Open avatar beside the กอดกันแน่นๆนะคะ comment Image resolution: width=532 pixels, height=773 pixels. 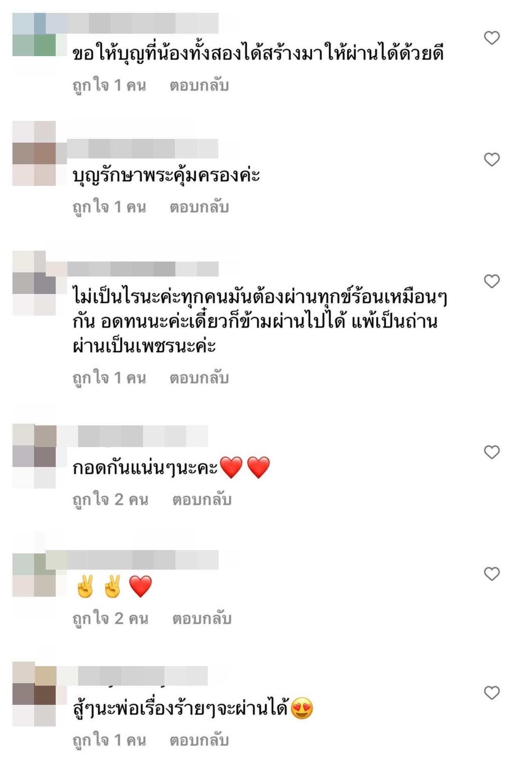34,456
